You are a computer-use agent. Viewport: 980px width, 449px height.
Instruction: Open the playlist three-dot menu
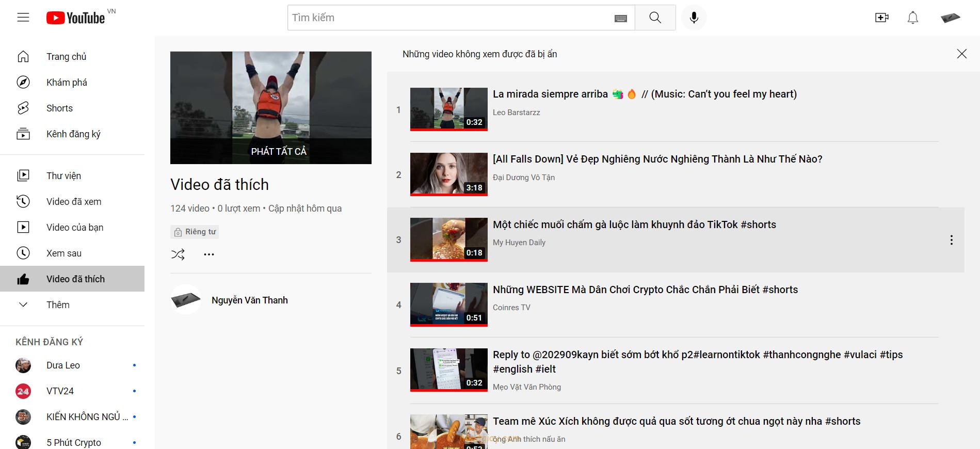[x=209, y=254]
